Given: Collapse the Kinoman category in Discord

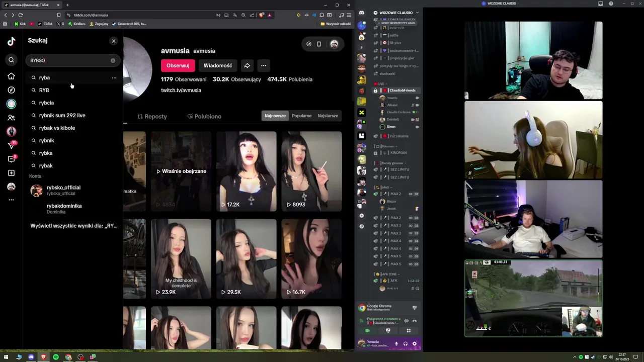Looking at the screenshot, I should click(x=387, y=146).
